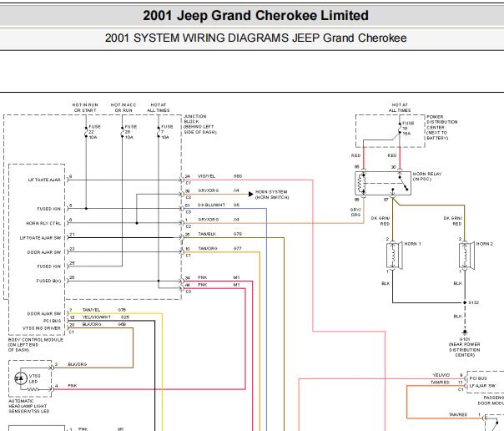Click the Horn 1 coil symbol
Screen dimensions: 504x431
tap(394, 255)
